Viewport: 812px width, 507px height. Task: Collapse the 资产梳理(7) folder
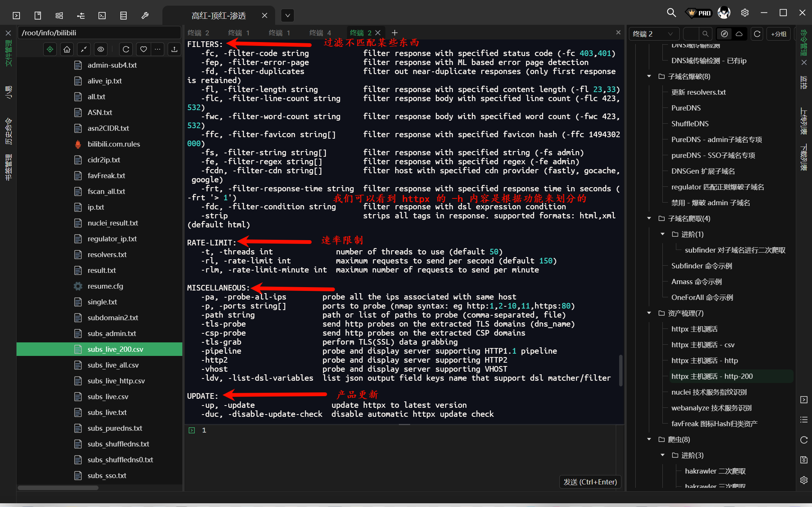[649, 313]
